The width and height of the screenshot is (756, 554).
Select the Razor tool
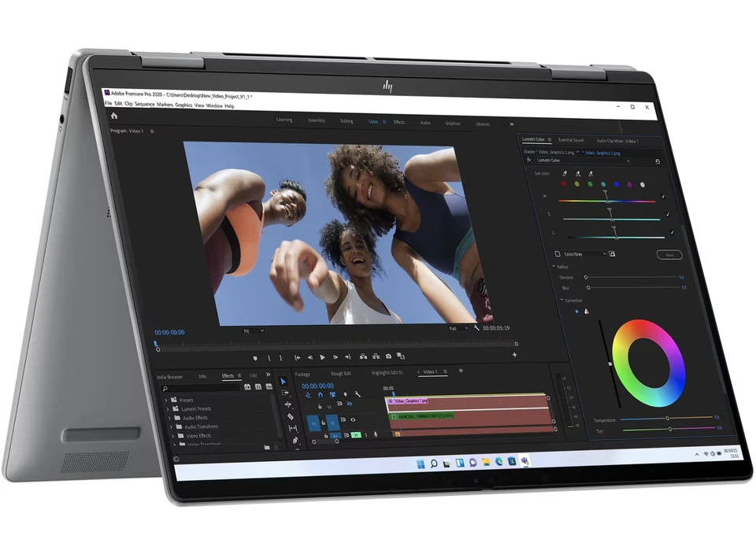[x=291, y=416]
